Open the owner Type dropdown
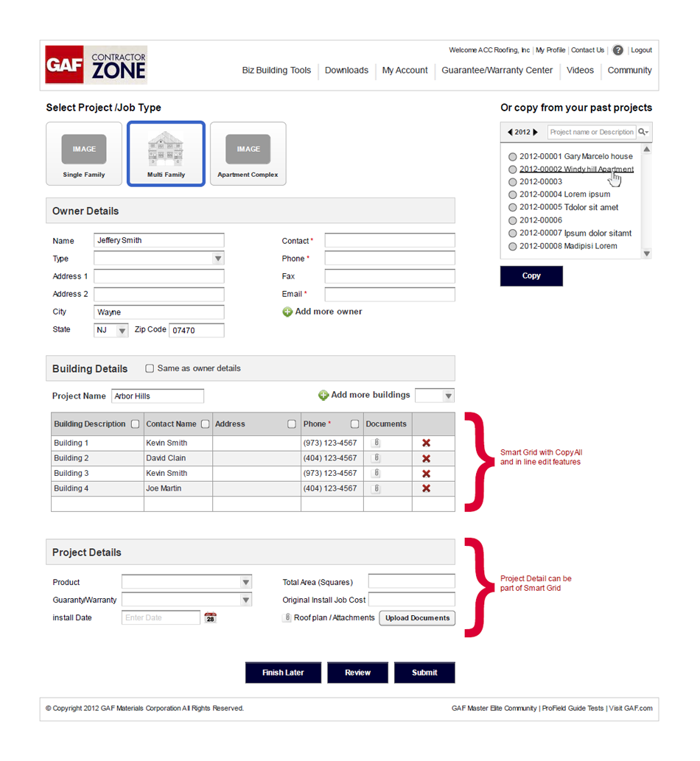Image resolution: width=700 pixels, height=761 pixels. 218,259
